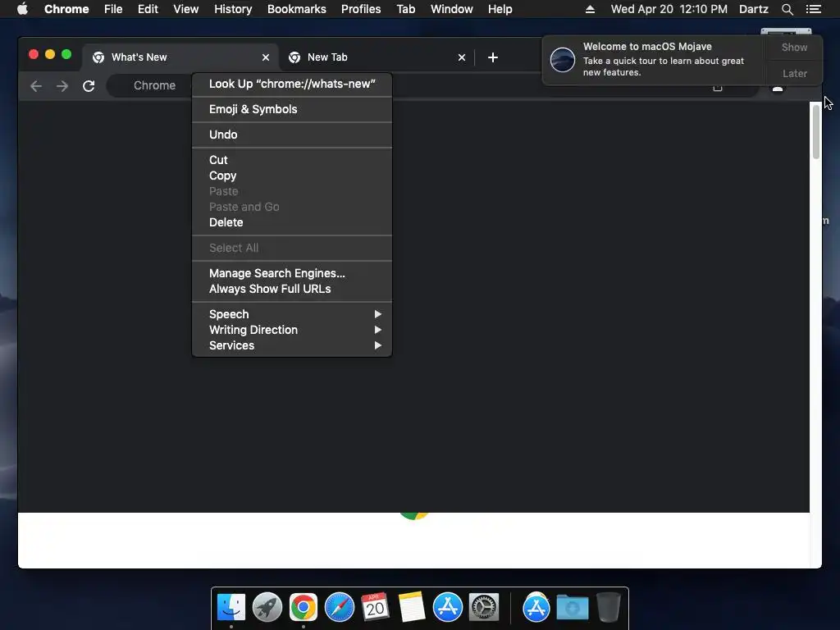Click the Welcome to macOS Mojave notification text

(x=647, y=47)
